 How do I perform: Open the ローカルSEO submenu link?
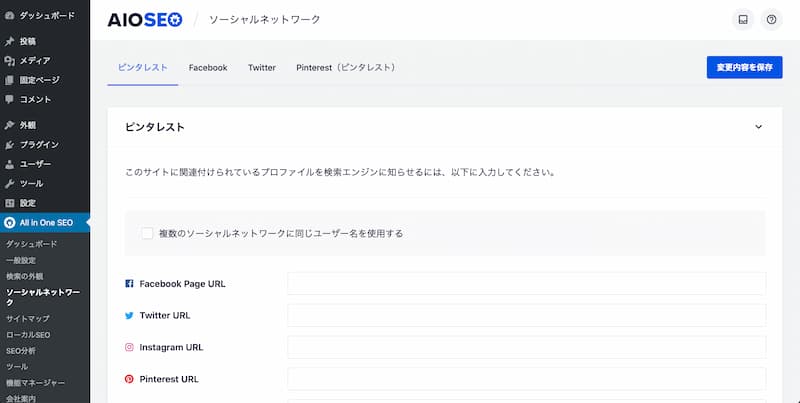click(28, 335)
